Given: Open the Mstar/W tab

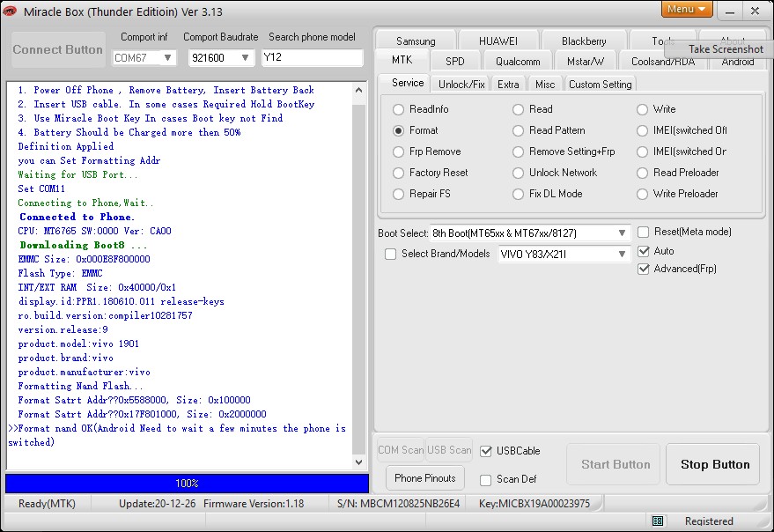Looking at the screenshot, I should pyautogui.click(x=585, y=62).
